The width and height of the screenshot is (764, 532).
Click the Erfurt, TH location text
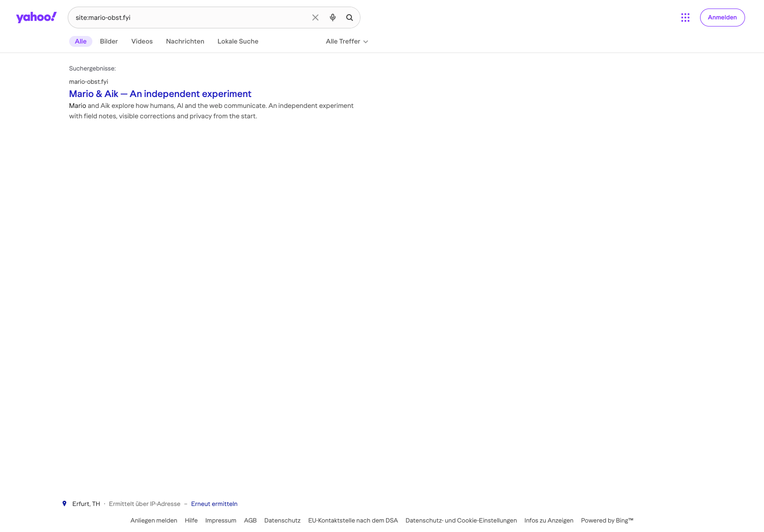[86, 504]
